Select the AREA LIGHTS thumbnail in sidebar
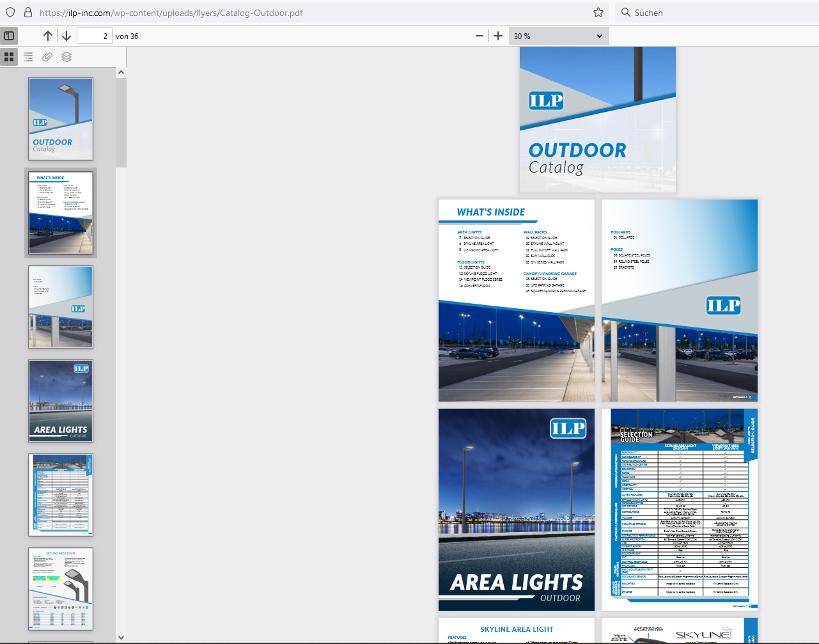 pyautogui.click(x=60, y=400)
